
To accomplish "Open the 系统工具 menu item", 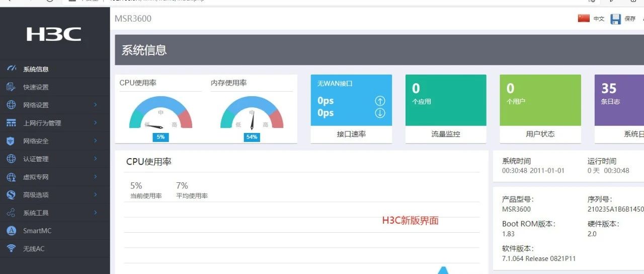I will click(55, 213).
